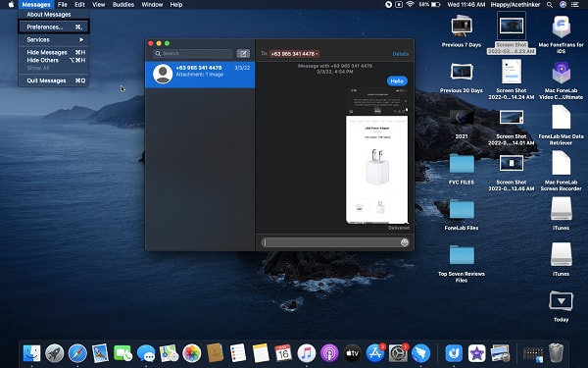Open Siri from the menu bar
The height and width of the screenshot is (368, 588).
pyautogui.click(x=563, y=5)
